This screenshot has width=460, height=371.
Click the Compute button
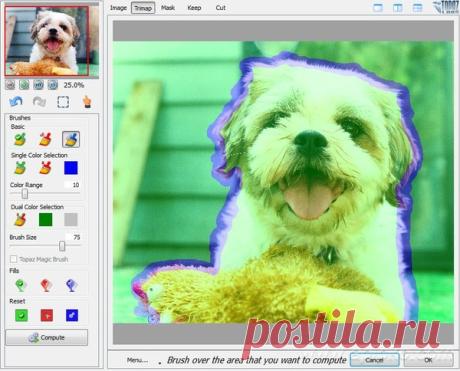tap(47, 338)
